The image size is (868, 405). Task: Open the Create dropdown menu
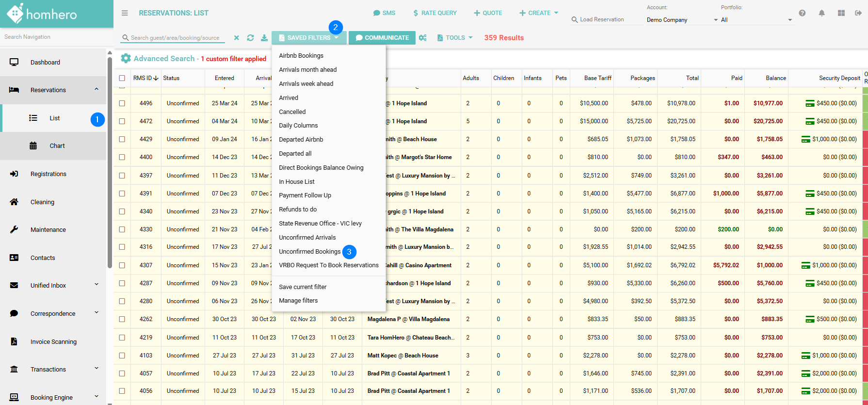click(x=539, y=13)
